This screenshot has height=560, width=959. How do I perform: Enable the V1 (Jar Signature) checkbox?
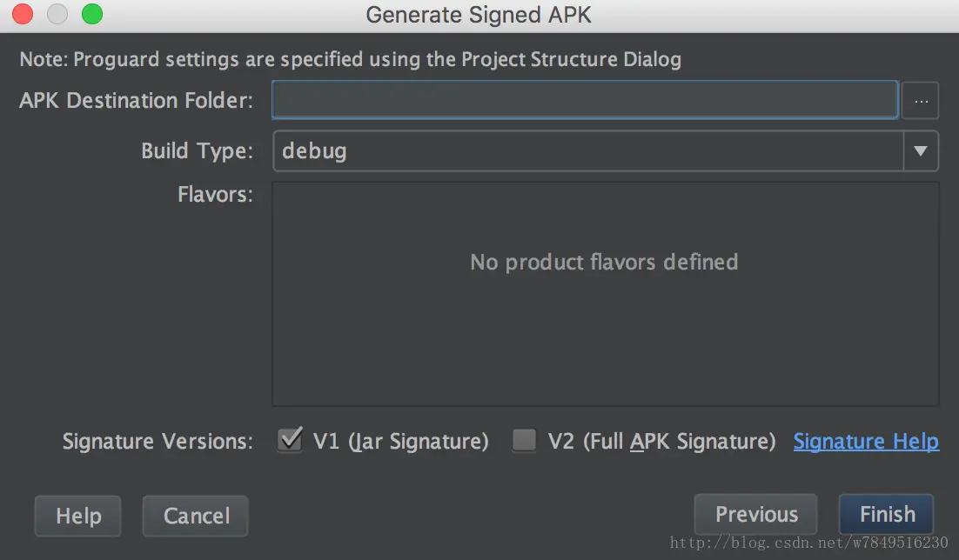290,440
